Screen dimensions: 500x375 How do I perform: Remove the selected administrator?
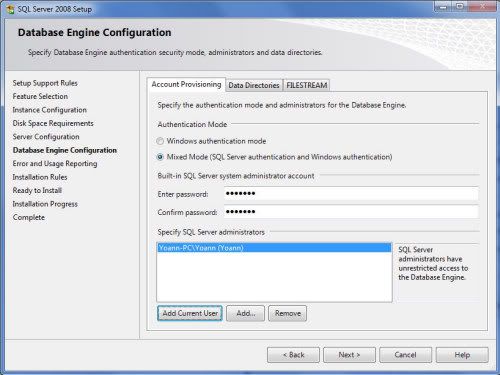tap(288, 313)
